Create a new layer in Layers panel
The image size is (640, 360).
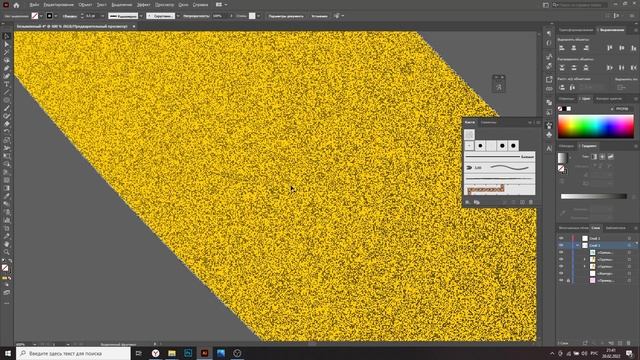[x=620, y=343]
